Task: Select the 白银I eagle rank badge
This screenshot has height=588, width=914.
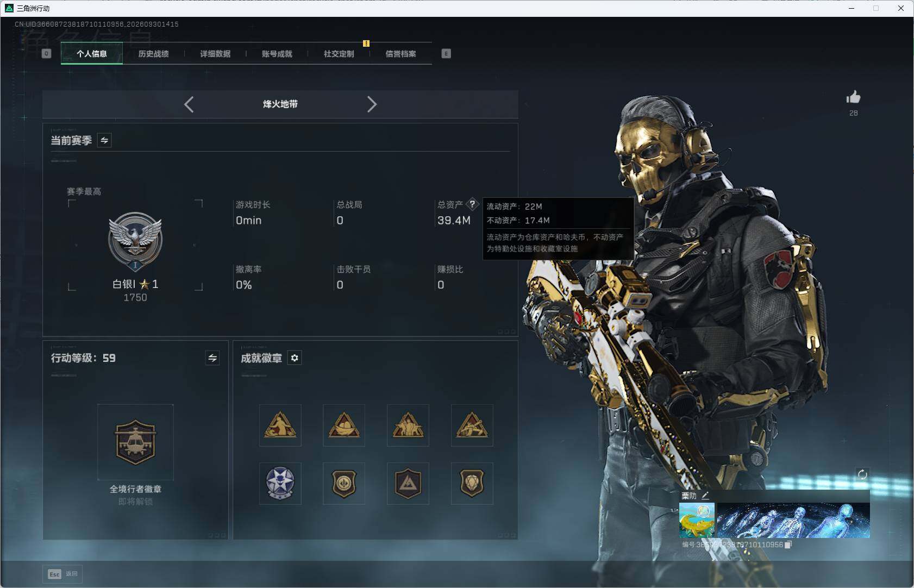Action: [135, 241]
